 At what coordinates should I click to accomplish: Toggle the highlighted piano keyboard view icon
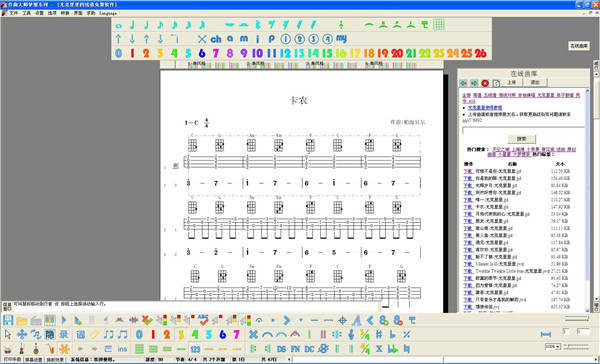click(x=50, y=320)
